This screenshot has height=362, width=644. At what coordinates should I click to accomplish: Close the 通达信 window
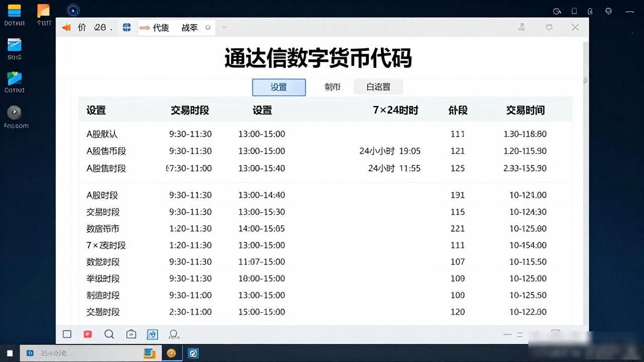click(575, 27)
